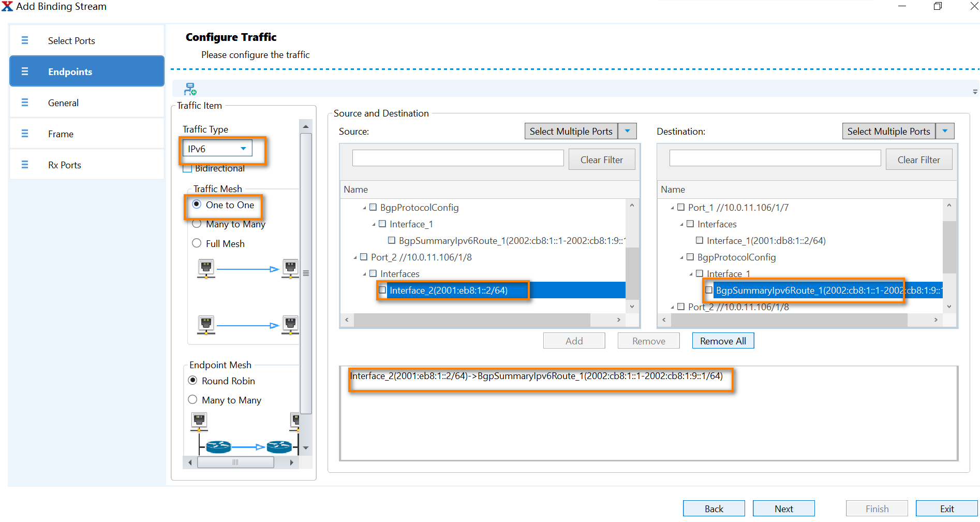Check Source BgpSummaryIpv6Route_1 checkbox
980x522 pixels.
392,240
